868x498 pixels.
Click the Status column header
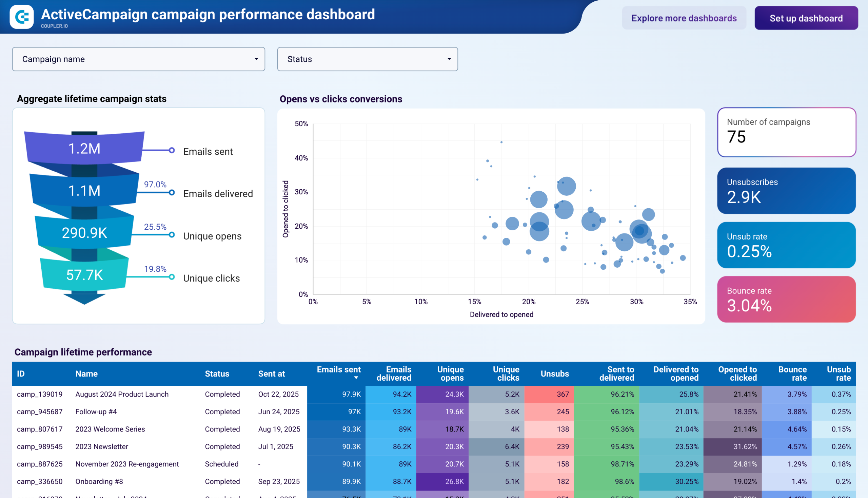coord(217,373)
